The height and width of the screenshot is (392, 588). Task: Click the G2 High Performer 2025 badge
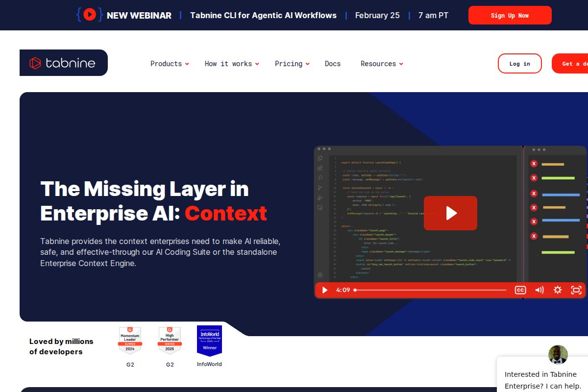[170, 341]
